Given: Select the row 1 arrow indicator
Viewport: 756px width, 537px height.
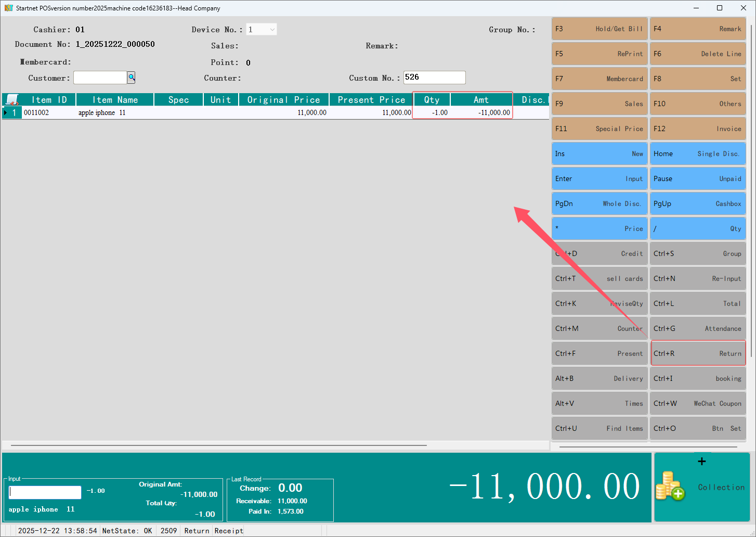Looking at the screenshot, I should click(x=6, y=113).
